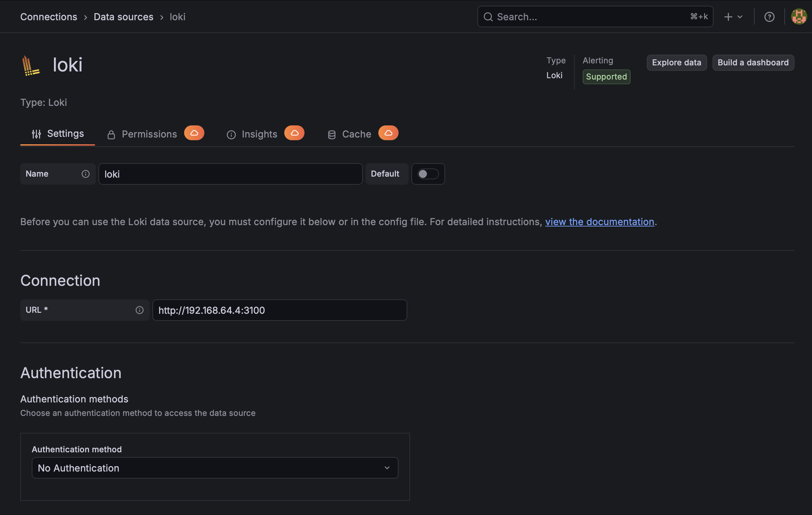Open the view the documentation link
The image size is (812, 515).
600,222
